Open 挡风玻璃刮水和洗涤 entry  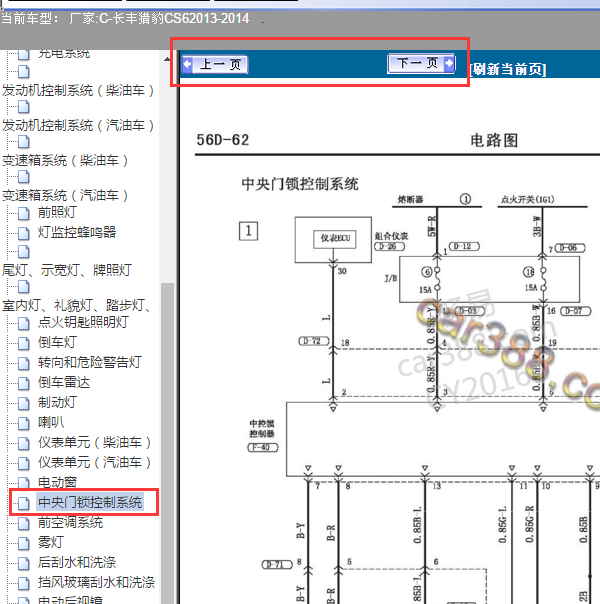[96, 582]
